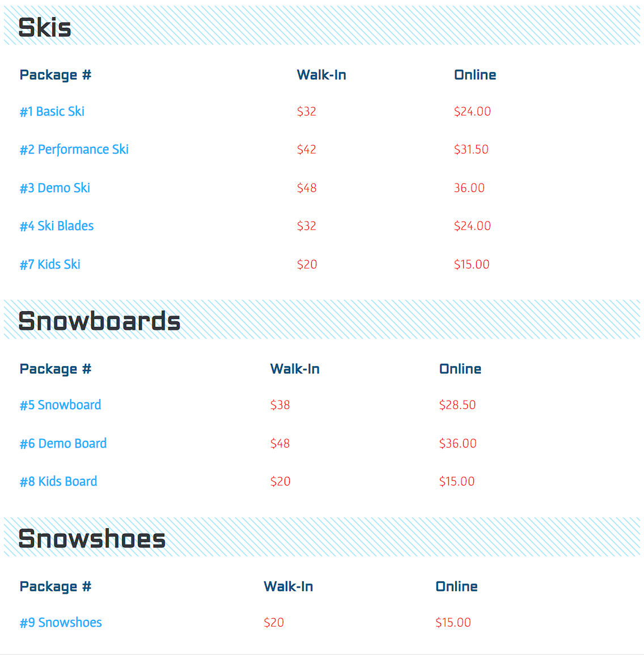Open the #1 Basic Ski package link
This screenshot has width=644, height=655.
click(x=52, y=112)
